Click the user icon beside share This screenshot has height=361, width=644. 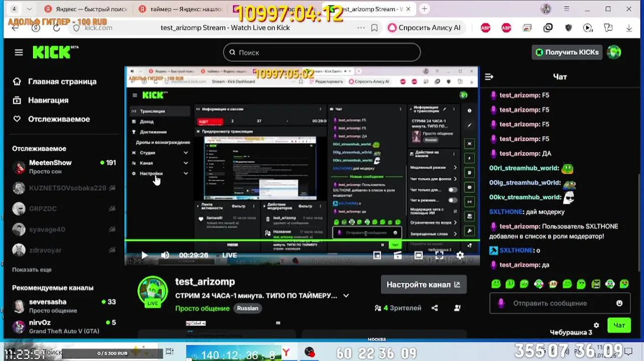tap(457, 308)
